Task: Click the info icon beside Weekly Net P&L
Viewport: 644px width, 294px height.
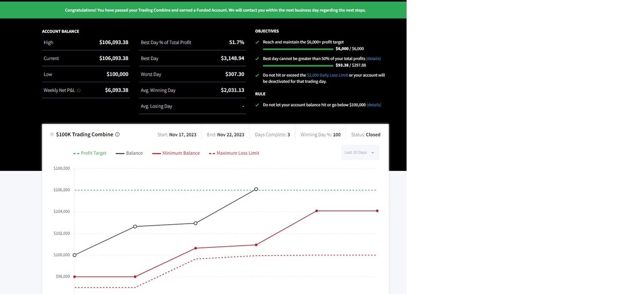Action: [79, 90]
